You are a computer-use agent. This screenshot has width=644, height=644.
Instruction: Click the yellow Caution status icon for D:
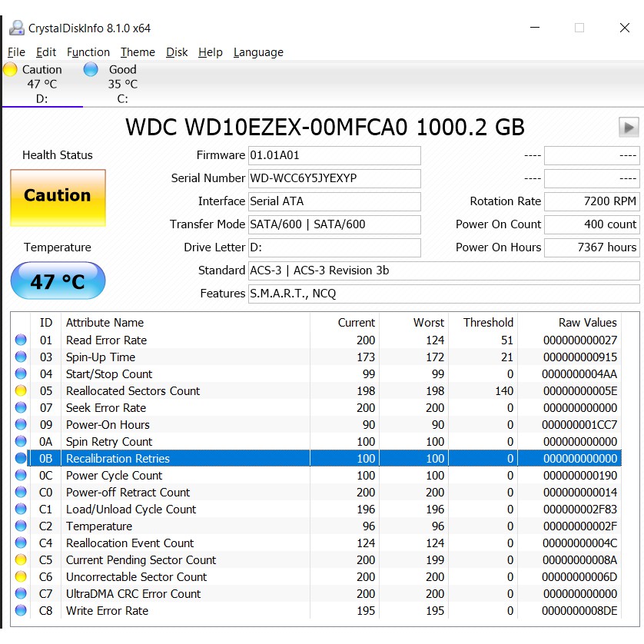coord(10,70)
